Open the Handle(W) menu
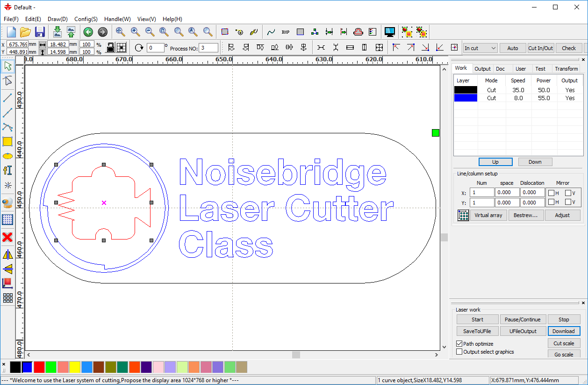Image resolution: width=588 pixels, height=385 pixels. (117, 19)
